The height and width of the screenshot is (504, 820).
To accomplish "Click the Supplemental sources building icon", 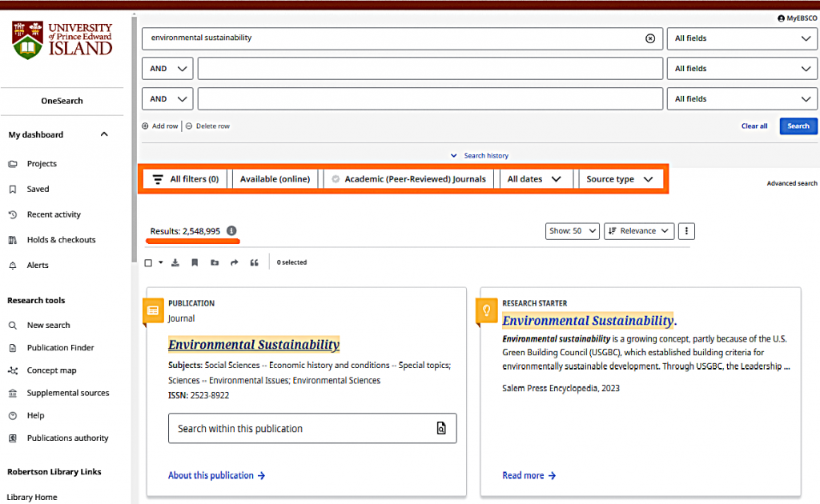I will point(13,393).
